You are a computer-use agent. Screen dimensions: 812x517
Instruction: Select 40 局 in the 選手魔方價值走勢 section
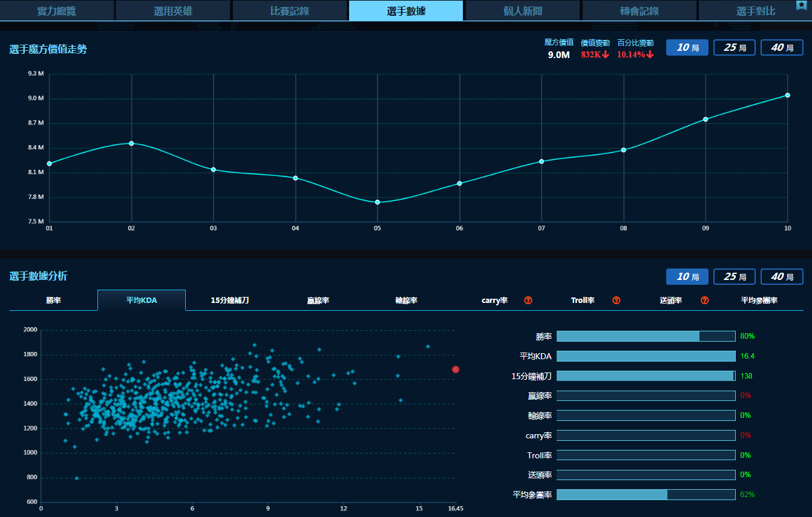point(781,48)
